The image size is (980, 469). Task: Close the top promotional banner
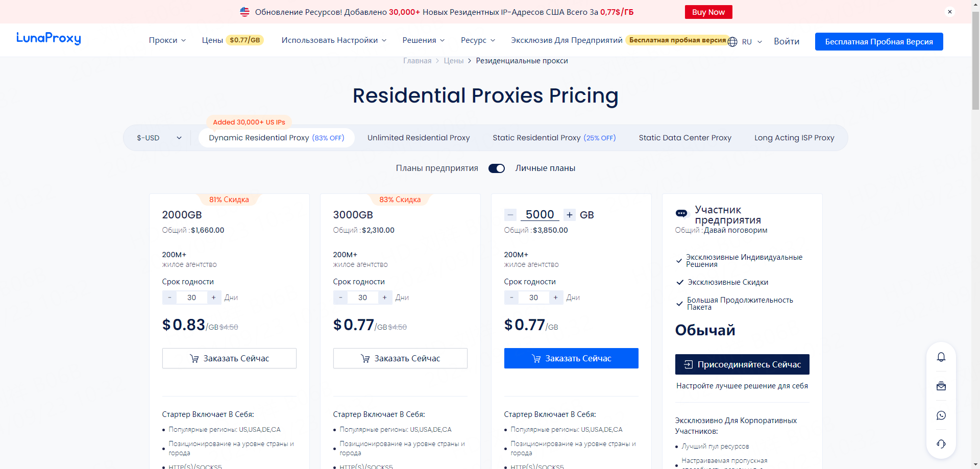tap(949, 12)
